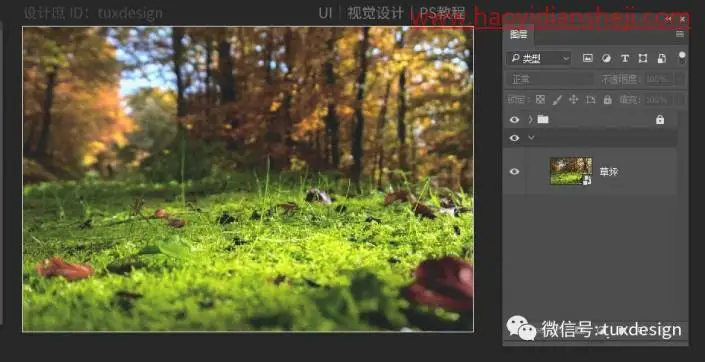Open the fill slider dropdown arrow
The width and height of the screenshot is (705, 362).
[x=679, y=99]
